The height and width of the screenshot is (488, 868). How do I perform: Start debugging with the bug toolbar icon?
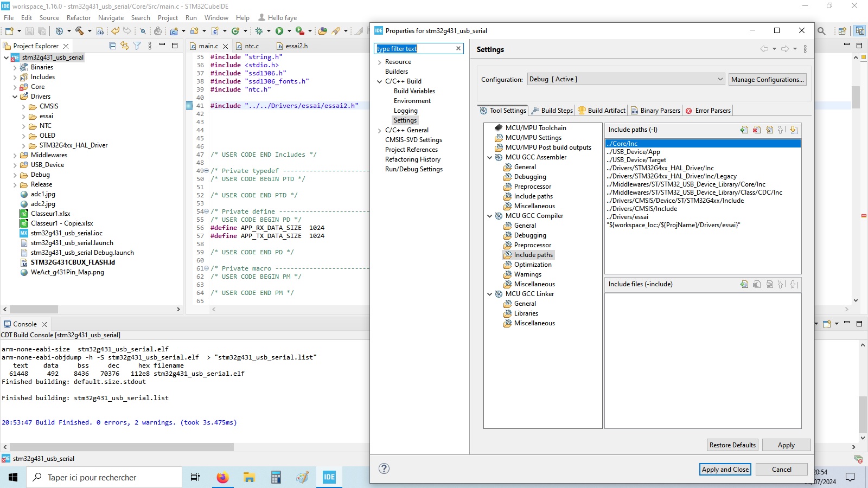259,31
